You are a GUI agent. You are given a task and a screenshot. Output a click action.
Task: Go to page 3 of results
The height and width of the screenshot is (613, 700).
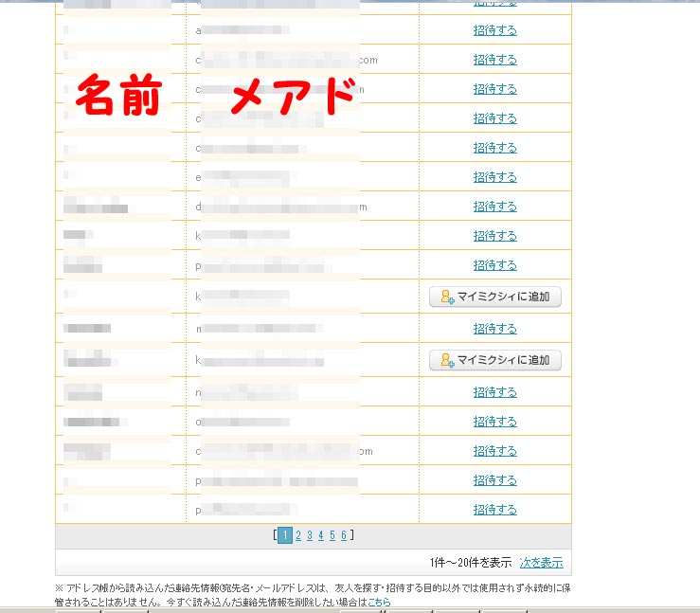click(x=310, y=535)
